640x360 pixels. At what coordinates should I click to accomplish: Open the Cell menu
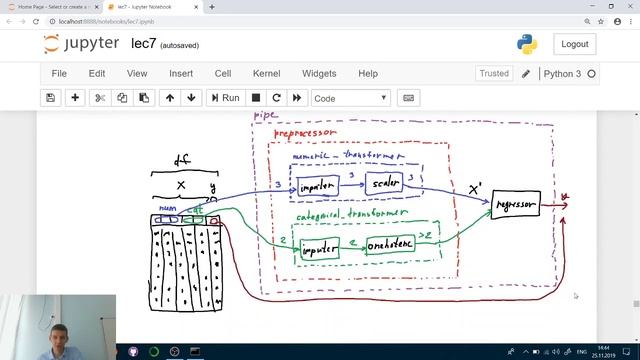pyautogui.click(x=223, y=73)
